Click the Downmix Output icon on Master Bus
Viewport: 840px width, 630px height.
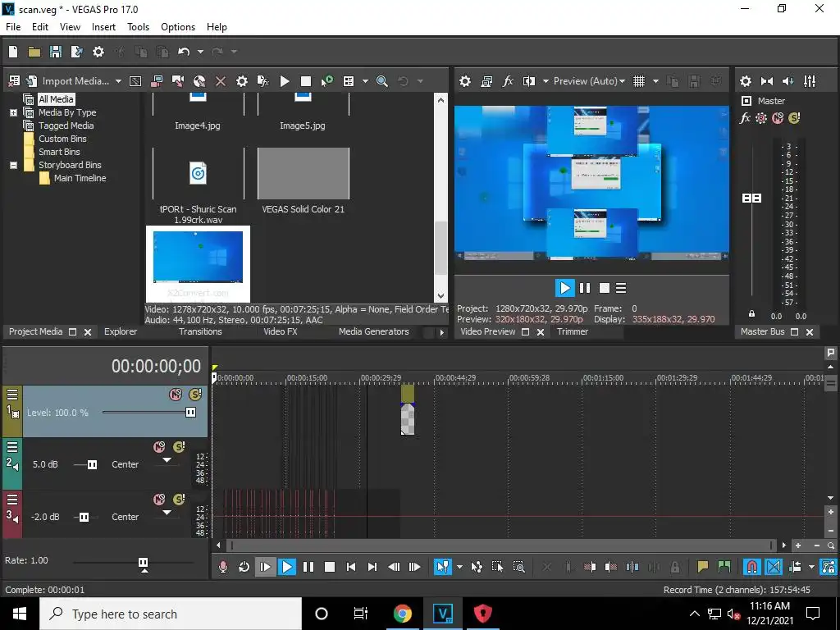pyautogui.click(x=767, y=81)
